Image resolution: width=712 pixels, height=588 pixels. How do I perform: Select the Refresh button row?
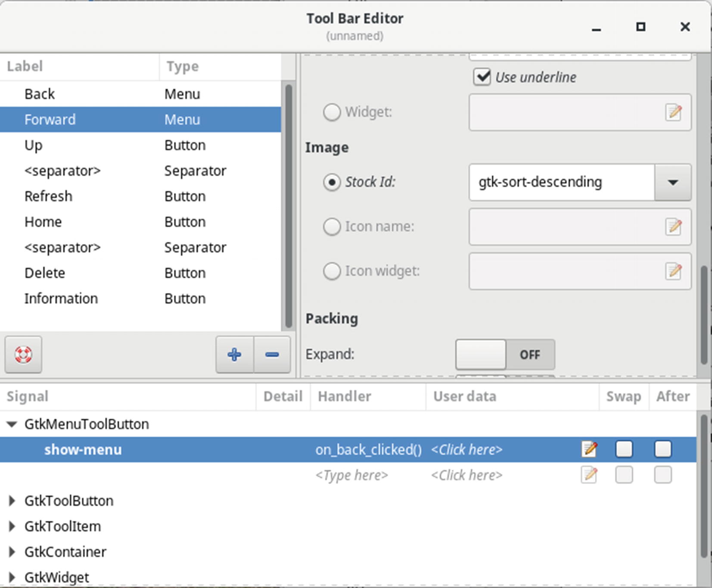coord(48,196)
